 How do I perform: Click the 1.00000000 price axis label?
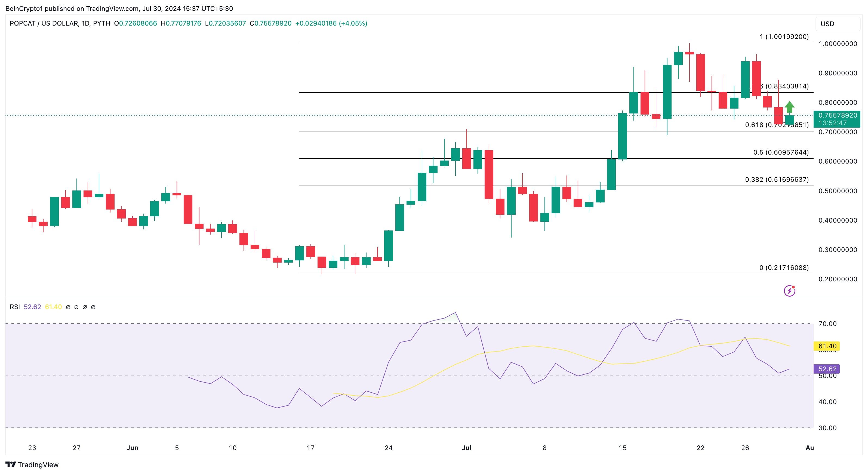[838, 44]
